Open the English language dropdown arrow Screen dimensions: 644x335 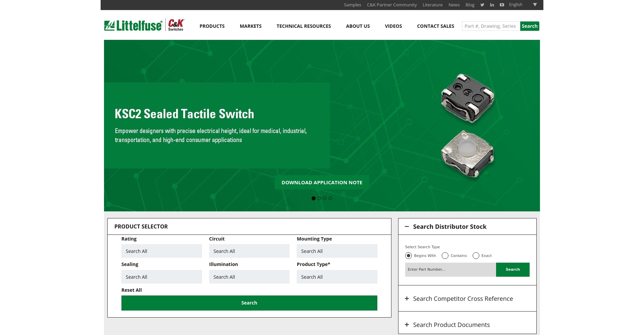click(x=535, y=5)
